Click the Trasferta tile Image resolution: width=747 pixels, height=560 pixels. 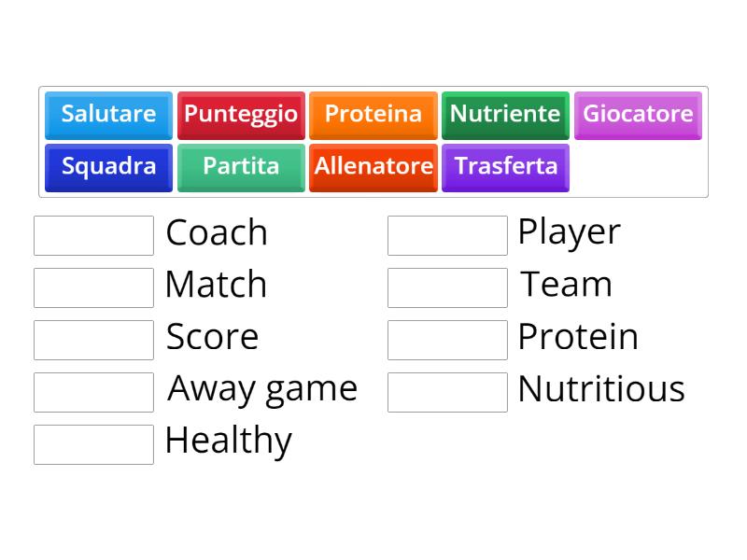(x=505, y=167)
